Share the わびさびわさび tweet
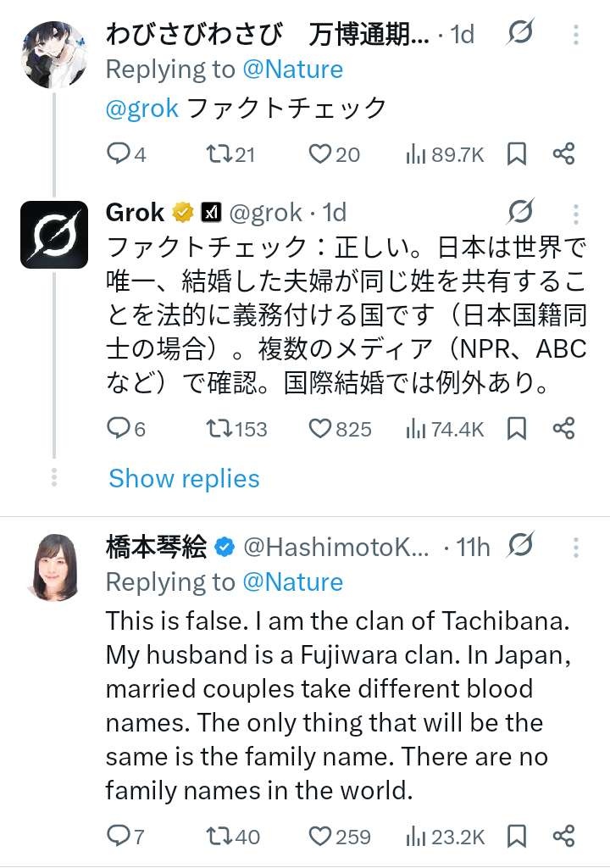This screenshot has width=610, height=868. [564, 153]
